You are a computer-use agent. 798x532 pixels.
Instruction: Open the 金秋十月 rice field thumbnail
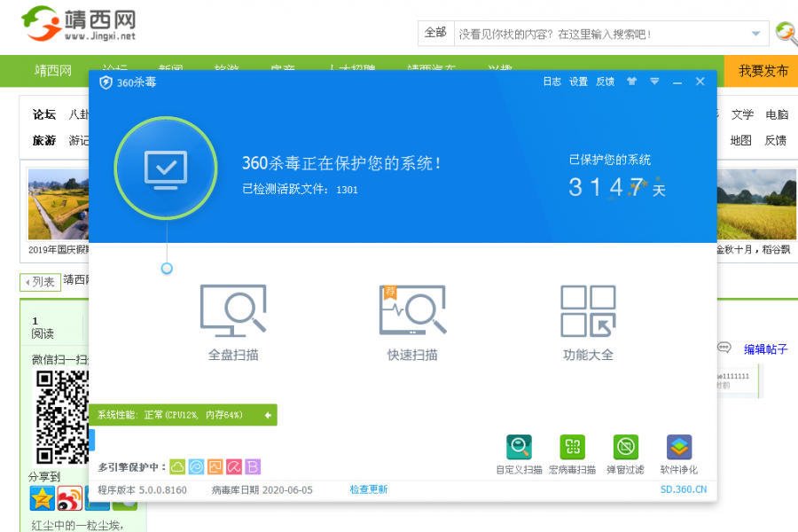coord(755,204)
